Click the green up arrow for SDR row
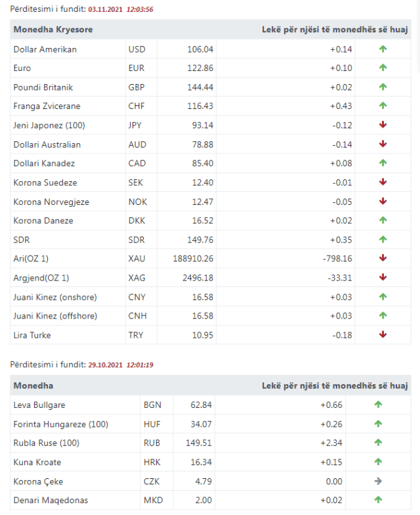This screenshot has height=515, width=420. click(383, 239)
